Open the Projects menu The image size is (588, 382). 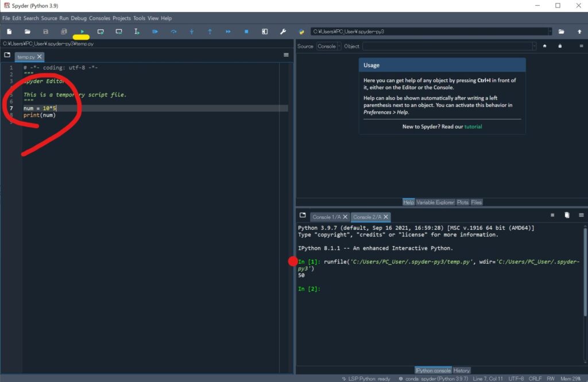tap(122, 18)
